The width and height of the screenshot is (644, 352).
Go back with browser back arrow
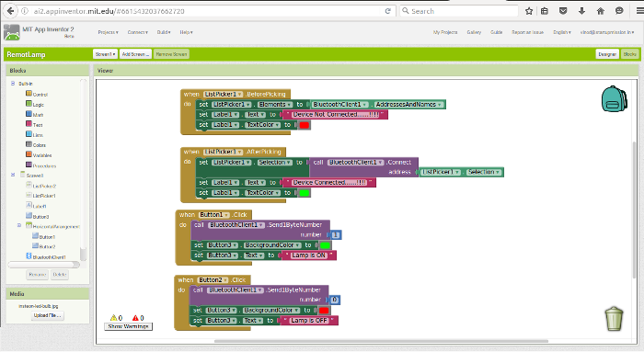10,11
